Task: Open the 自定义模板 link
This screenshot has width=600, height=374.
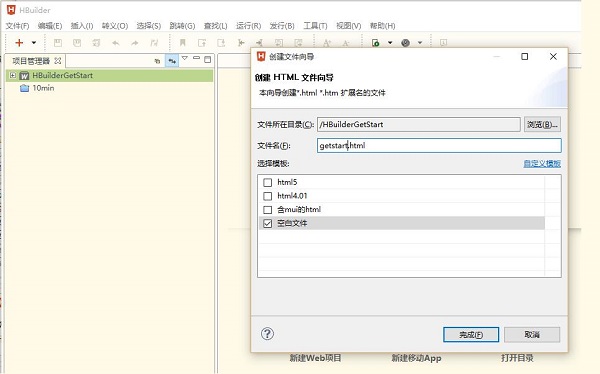Action: tap(542, 163)
